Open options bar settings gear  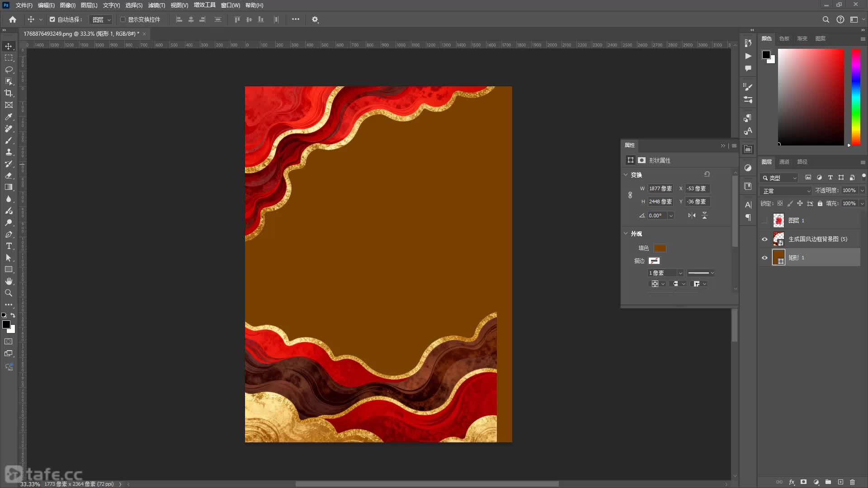point(315,19)
